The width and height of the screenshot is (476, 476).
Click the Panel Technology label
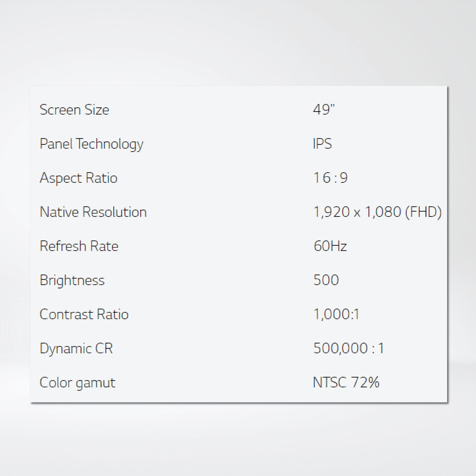[91, 144]
